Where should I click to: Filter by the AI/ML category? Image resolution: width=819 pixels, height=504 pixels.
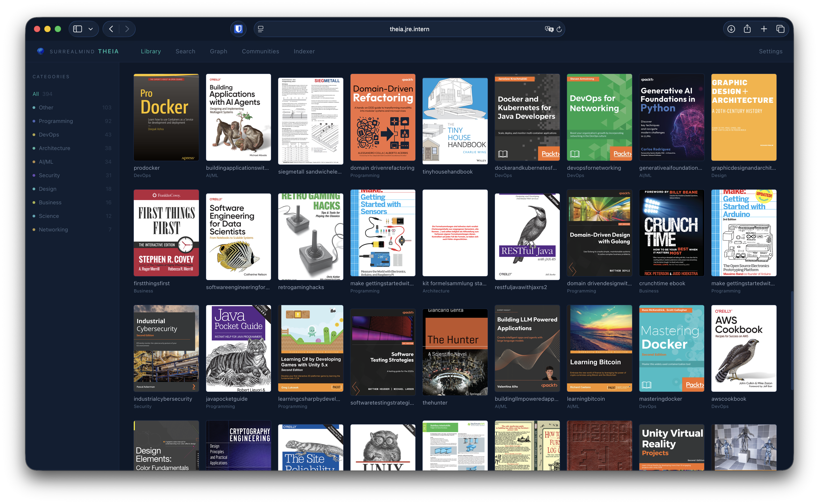(x=72, y=162)
